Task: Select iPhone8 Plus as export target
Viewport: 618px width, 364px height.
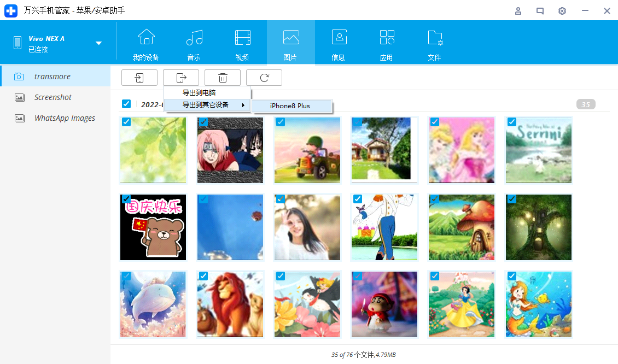Action: pyautogui.click(x=291, y=106)
